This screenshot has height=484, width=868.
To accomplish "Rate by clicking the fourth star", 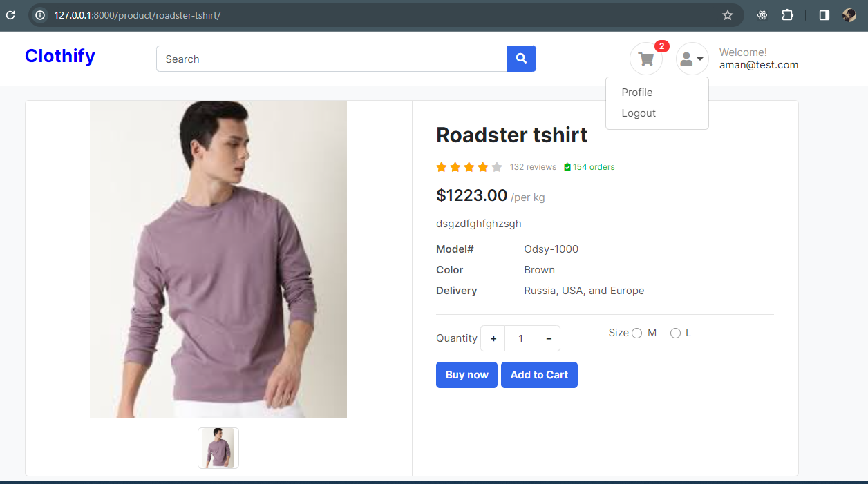I will 482,166.
